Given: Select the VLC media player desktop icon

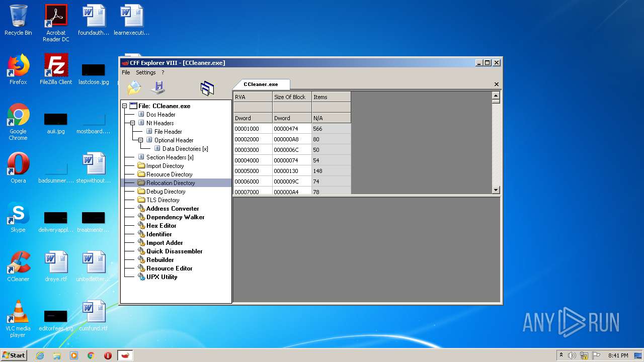Looking at the screenshot, I should point(18,319).
